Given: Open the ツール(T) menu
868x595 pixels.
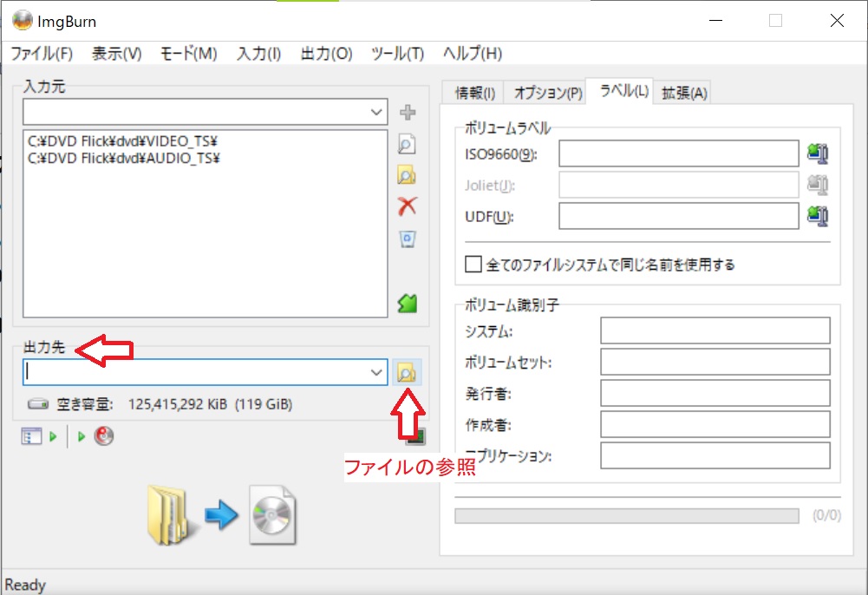Looking at the screenshot, I should coord(398,54).
